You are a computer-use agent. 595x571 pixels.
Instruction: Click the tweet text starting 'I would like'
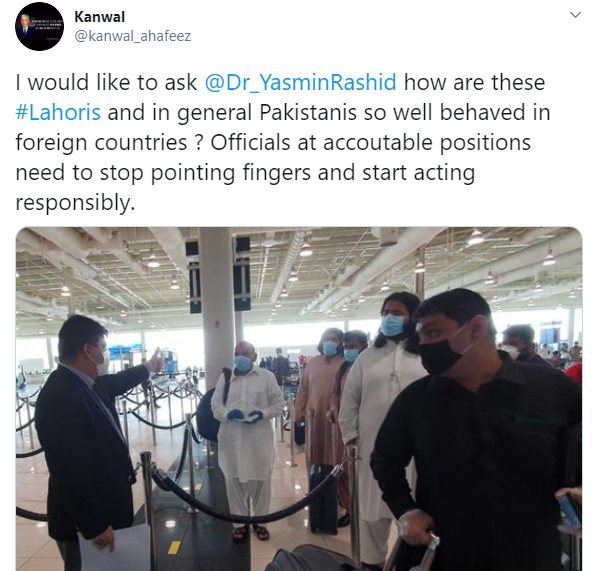tap(283, 142)
